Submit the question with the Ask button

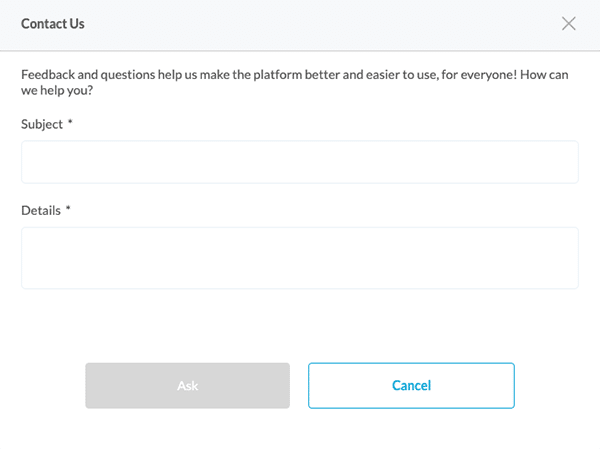[x=187, y=386]
